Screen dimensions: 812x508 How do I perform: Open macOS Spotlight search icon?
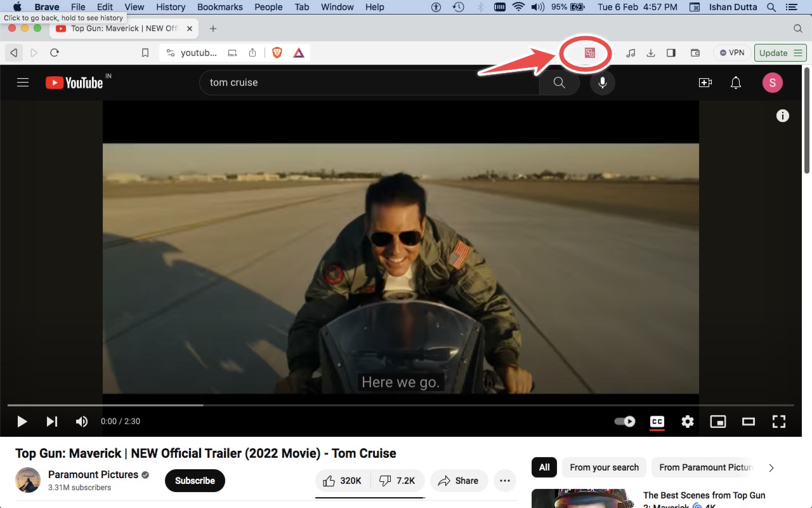pos(771,7)
